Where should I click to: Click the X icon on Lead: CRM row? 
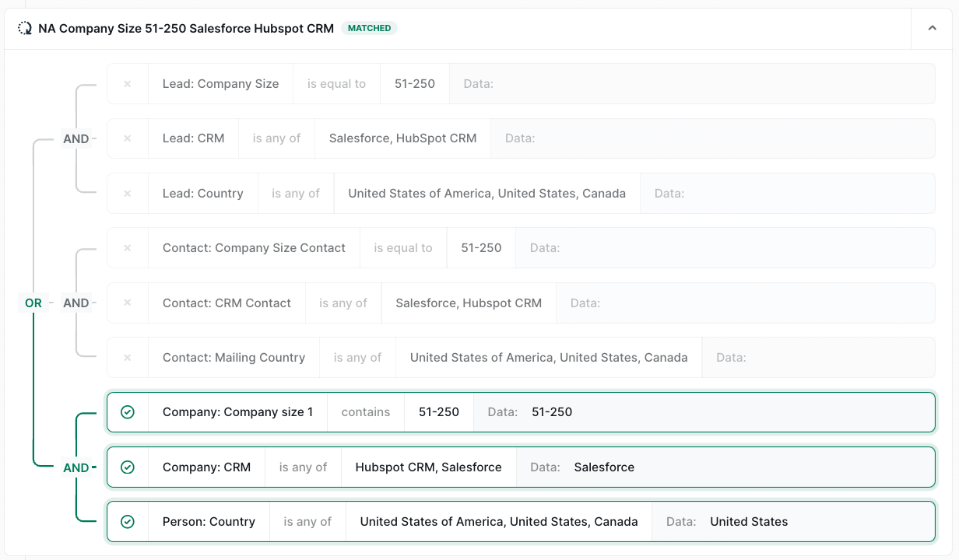point(128,138)
